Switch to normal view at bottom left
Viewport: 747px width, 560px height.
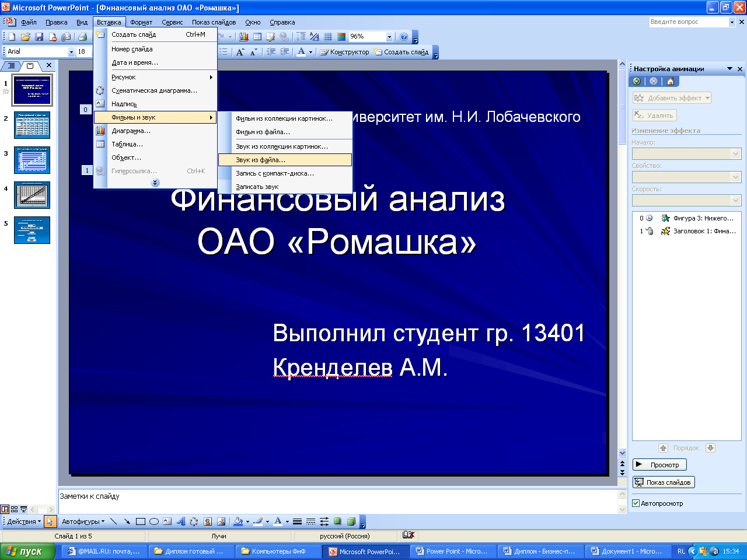pyautogui.click(x=5, y=509)
